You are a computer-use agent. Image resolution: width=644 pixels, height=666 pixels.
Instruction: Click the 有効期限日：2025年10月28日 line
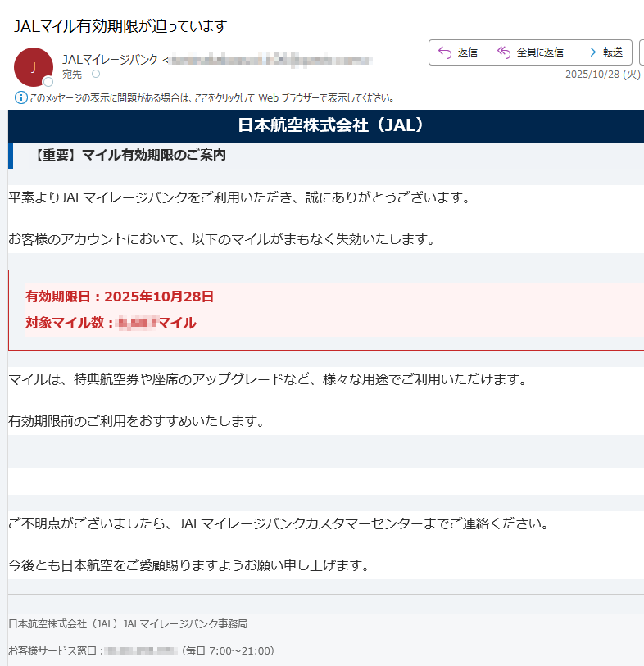pyautogui.click(x=120, y=297)
